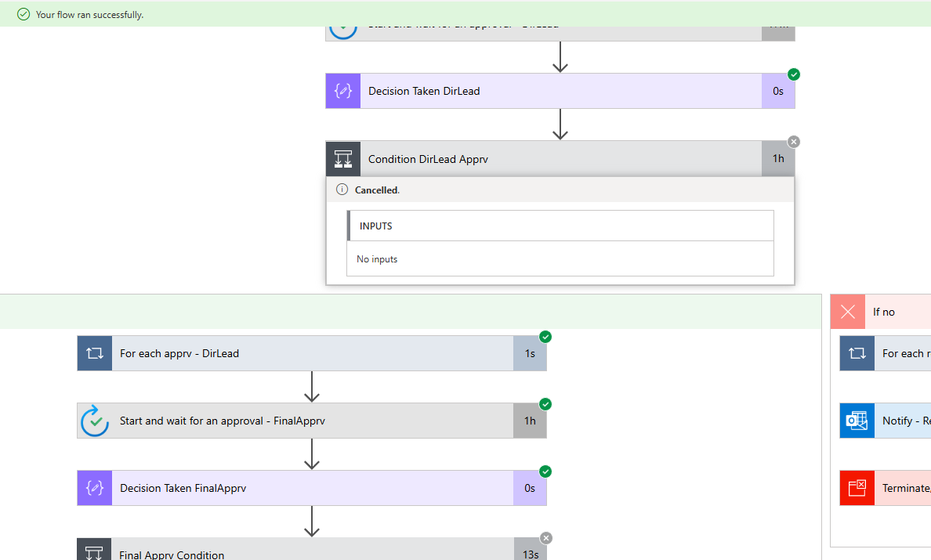Select the Decision Taken FinalApprv compose icon

[94, 488]
